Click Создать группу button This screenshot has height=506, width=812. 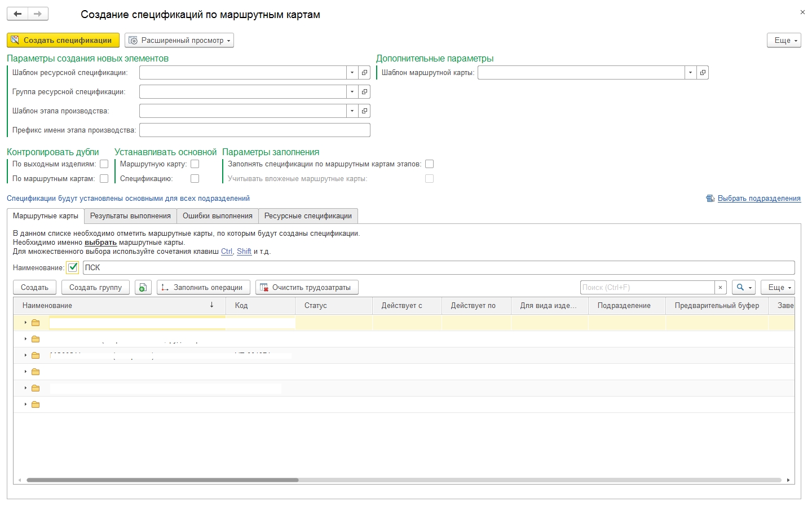click(96, 288)
